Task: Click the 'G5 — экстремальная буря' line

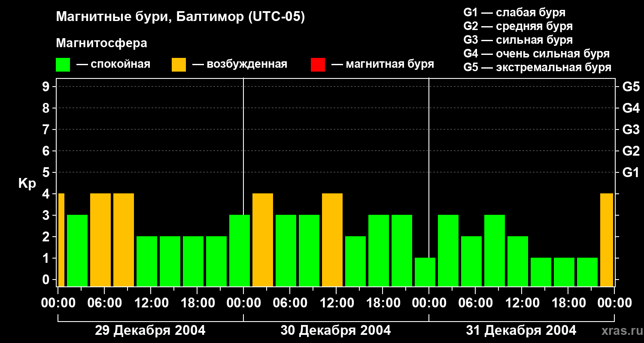Action: pos(538,67)
